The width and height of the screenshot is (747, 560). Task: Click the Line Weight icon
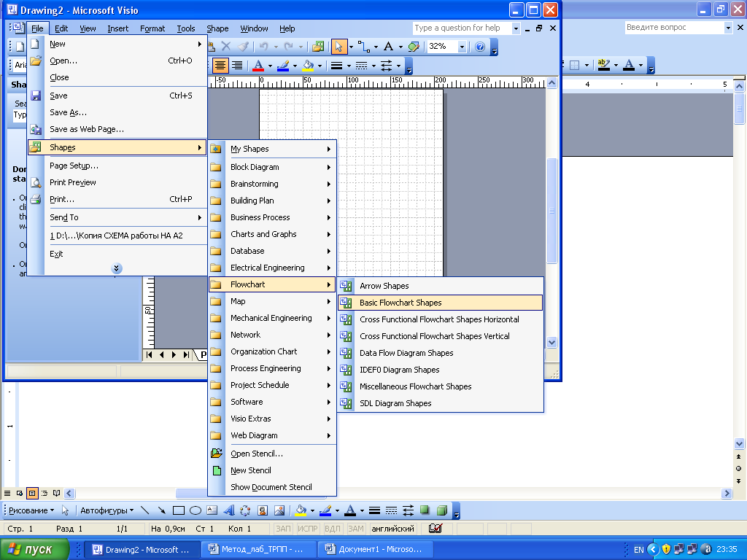click(x=337, y=65)
